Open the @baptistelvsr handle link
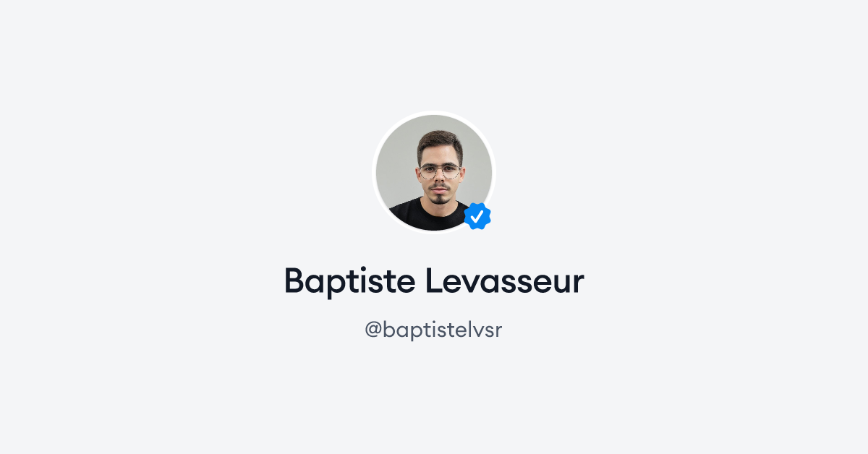The image size is (868, 454). click(434, 330)
